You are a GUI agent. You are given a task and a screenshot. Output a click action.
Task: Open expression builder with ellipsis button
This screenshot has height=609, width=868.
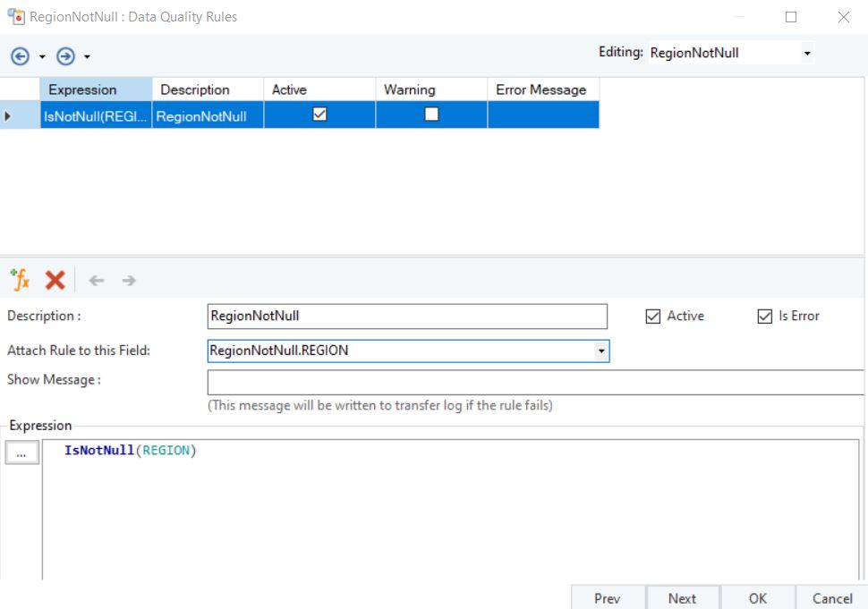21,453
